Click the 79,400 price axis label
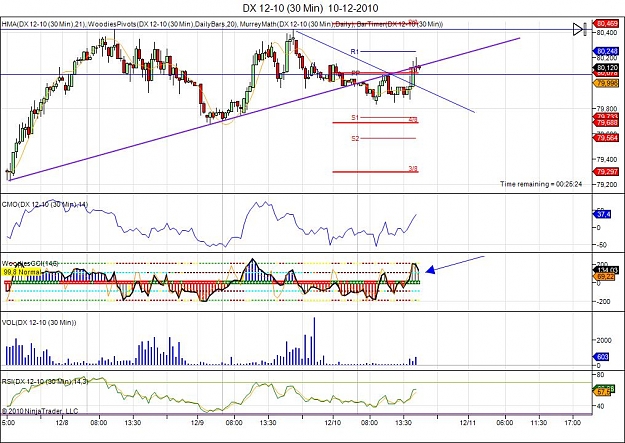 pos(607,159)
